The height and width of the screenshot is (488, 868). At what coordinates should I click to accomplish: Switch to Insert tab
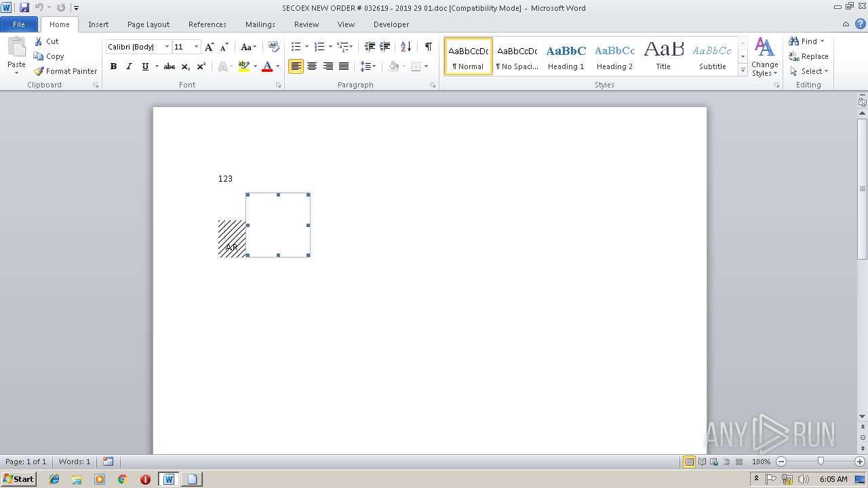(x=98, y=24)
